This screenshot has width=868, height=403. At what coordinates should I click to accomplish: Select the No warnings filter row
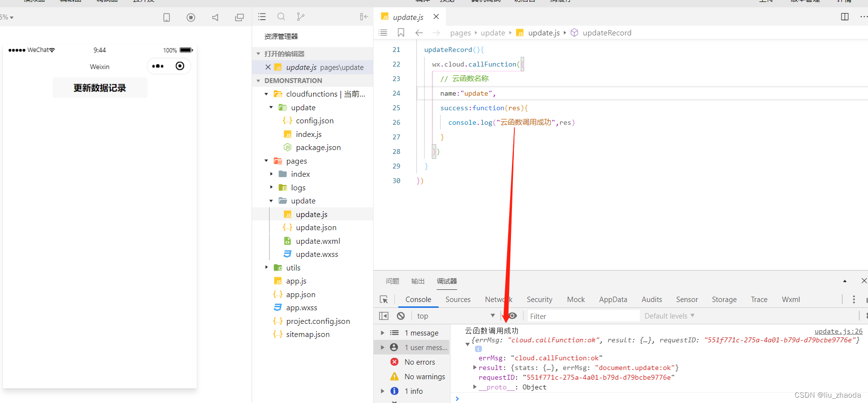(x=412, y=376)
